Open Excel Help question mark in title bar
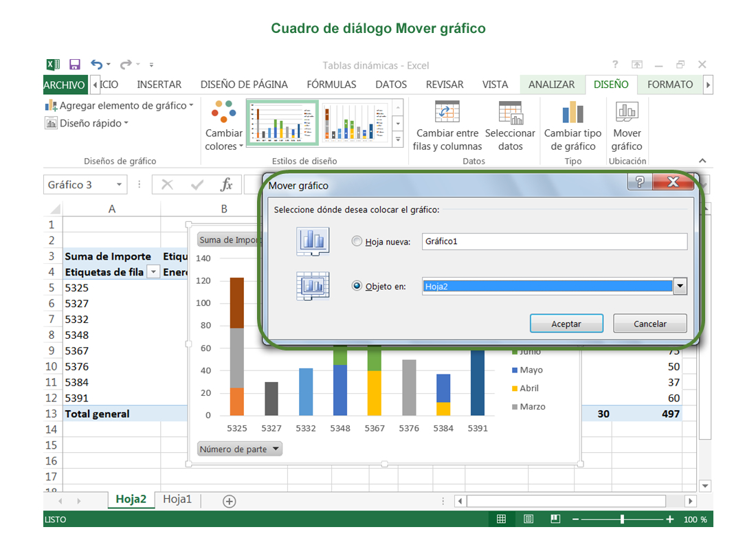This screenshot has height=536, width=756. point(615,65)
